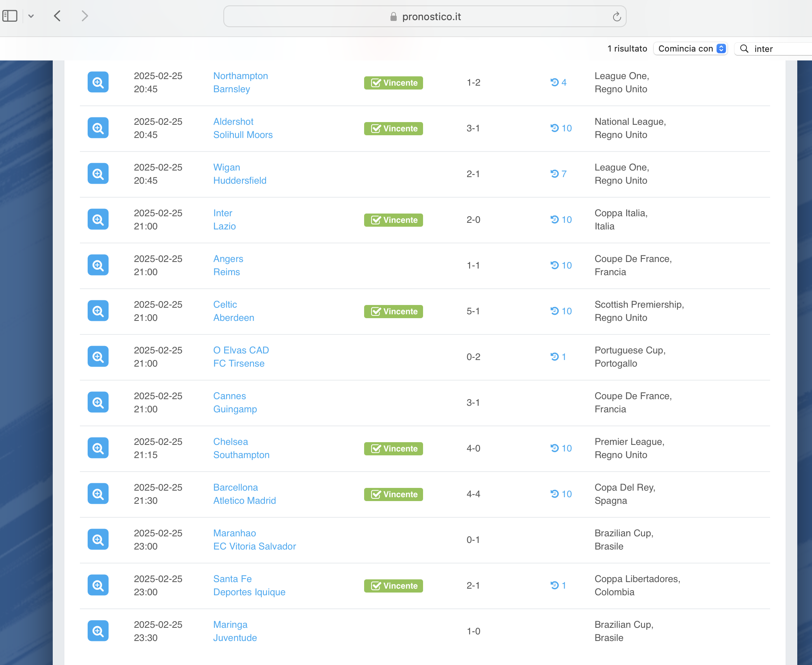Click magnifier icon for Wigan Huddersfield row
Viewport: 812px width, 665px height.
click(x=98, y=174)
